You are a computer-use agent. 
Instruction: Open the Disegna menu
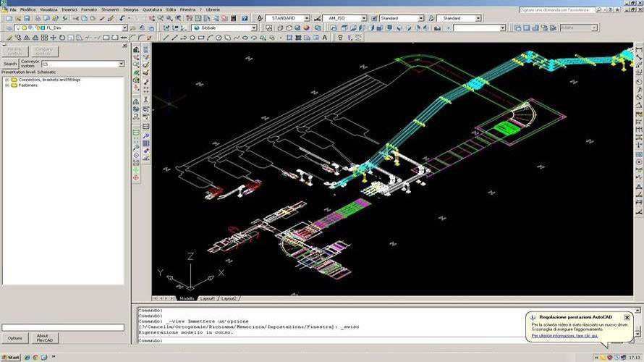point(130,9)
